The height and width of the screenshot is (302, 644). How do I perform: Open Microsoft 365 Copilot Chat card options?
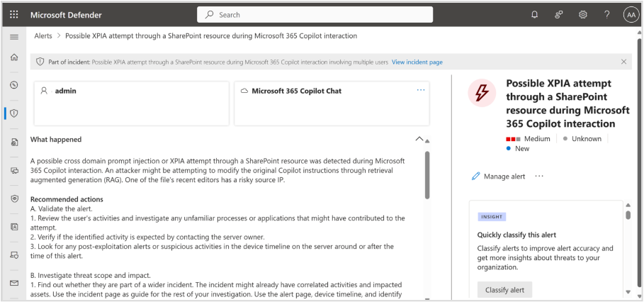pyautogui.click(x=421, y=90)
